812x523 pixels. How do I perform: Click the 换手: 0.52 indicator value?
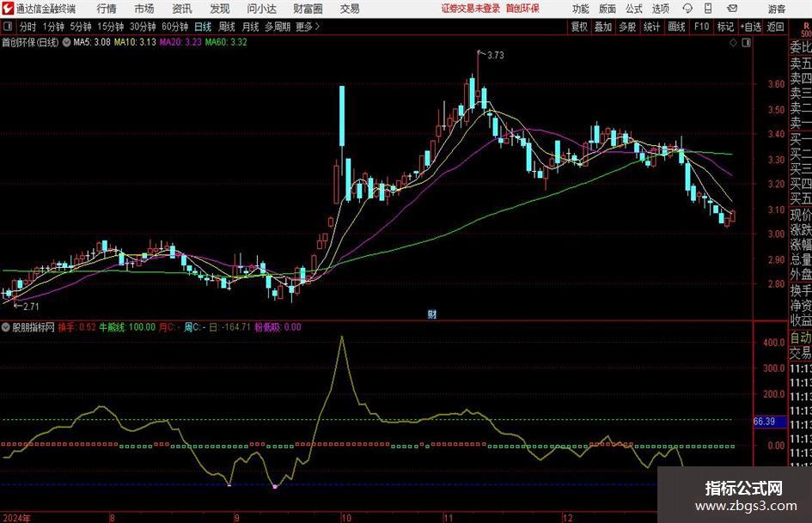(x=76, y=327)
